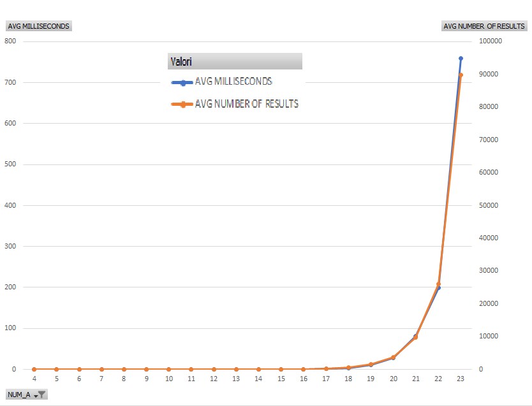Click the 50000 label on the right axis
Screen dimensions: 532x406
tap(489, 205)
